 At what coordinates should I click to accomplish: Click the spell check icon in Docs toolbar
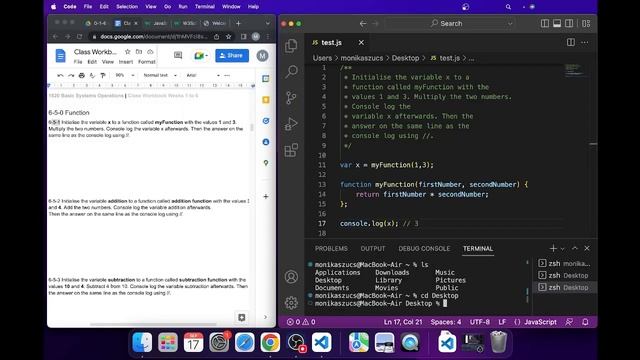tap(92, 76)
